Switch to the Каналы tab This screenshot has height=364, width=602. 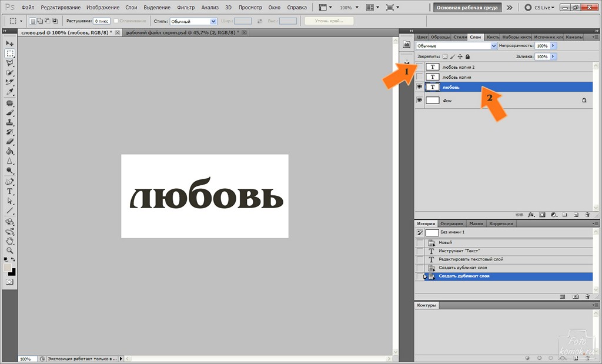574,37
